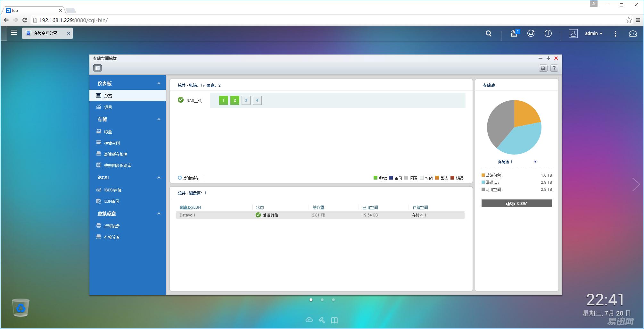Open the desktop recycle bin
Screen dimensions: 644x329
point(21,308)
